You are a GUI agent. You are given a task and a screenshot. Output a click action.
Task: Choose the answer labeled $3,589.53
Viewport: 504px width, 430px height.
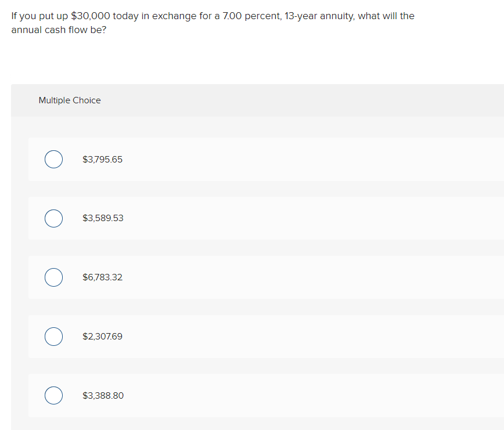tap(102, 218)
